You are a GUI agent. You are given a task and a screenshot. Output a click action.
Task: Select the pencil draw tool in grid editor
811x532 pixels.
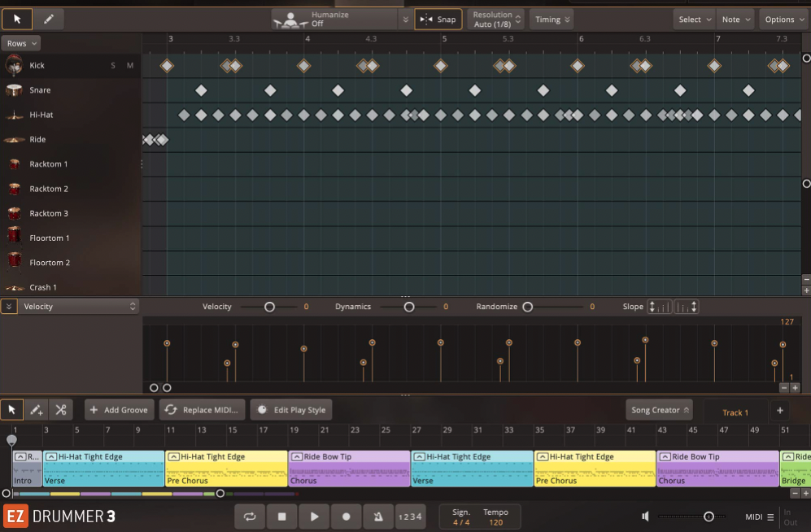[48, 19]
